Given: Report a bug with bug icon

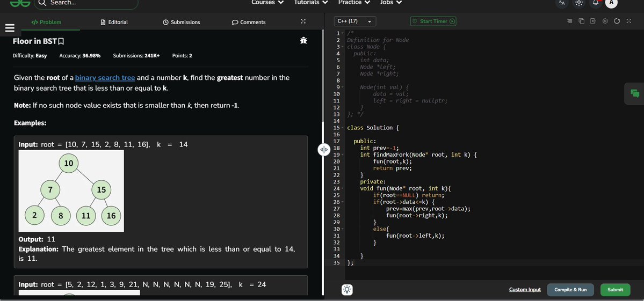Looking at the screenshot, I should point(303,40).
